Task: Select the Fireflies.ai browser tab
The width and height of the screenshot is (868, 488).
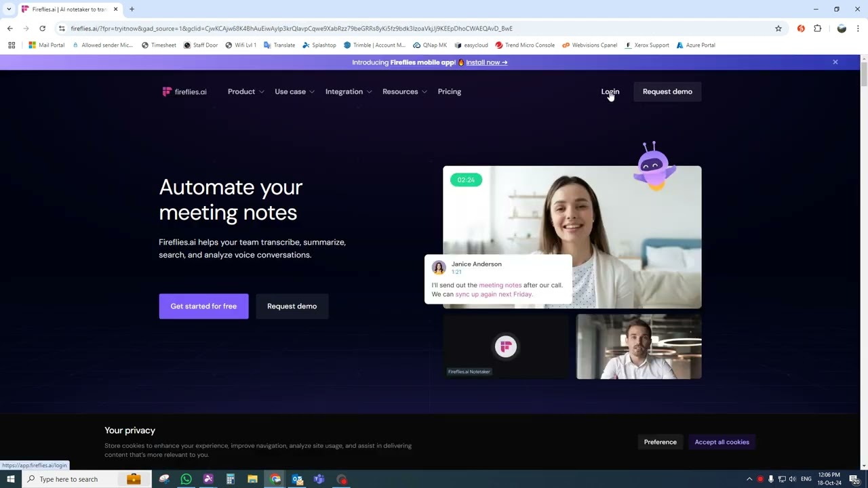Action: click(x=70, y=9)
